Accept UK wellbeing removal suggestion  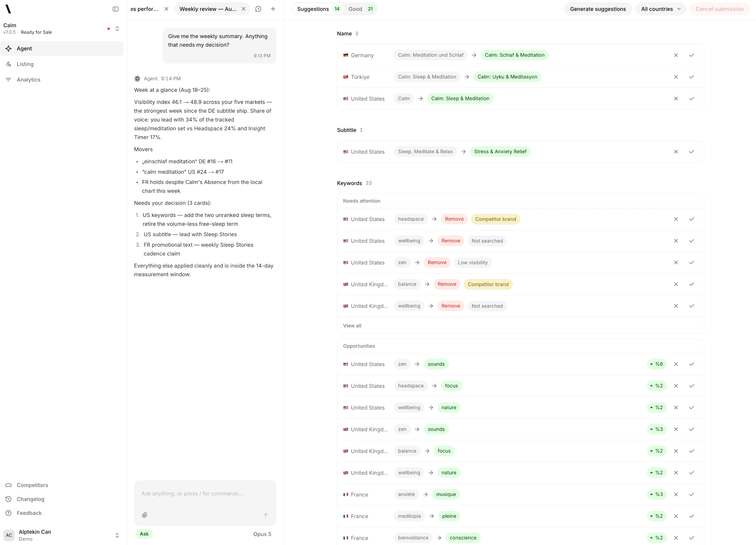click(x=692, y=306)
